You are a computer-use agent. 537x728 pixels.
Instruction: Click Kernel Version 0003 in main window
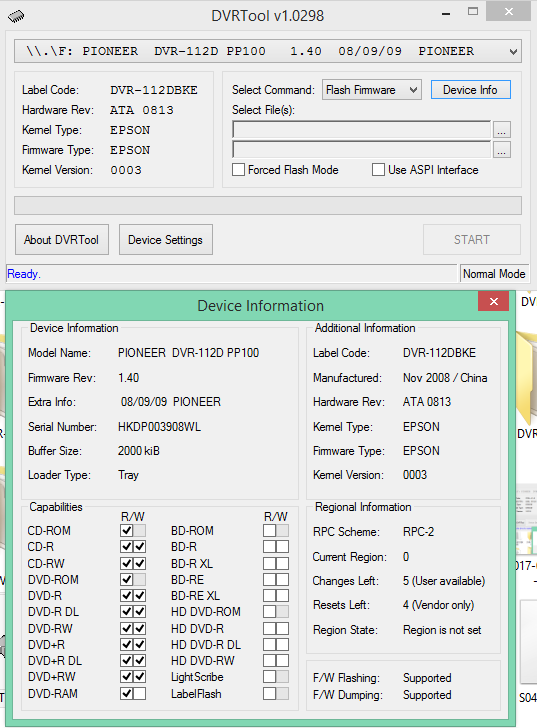click(x=126, y=170)
